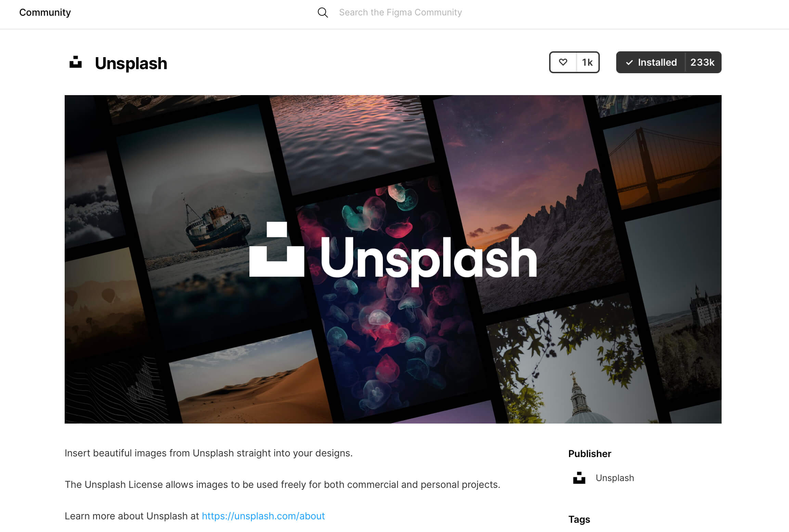This screenshot has height=532, width=789.
Task: Visit the Unsplash publisher profile name
Action: tap(615, 478)
